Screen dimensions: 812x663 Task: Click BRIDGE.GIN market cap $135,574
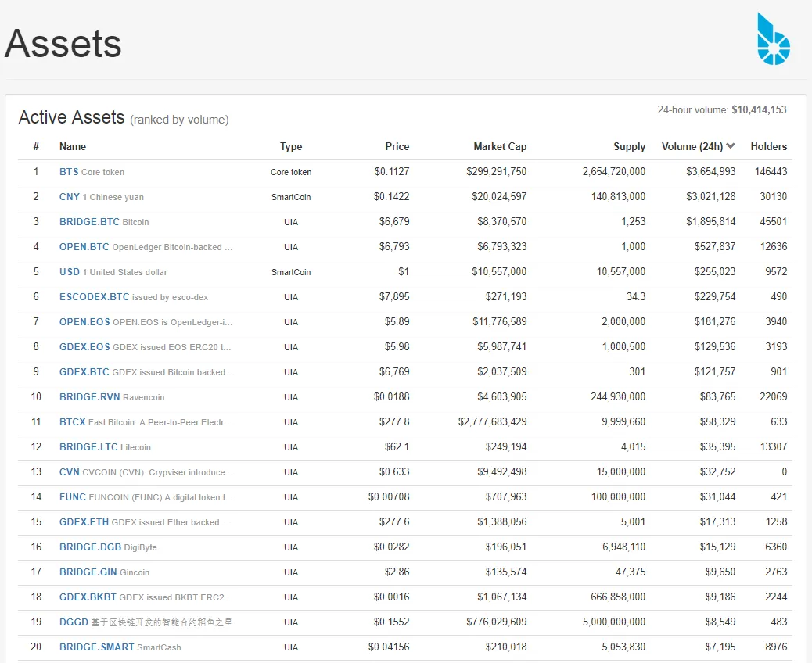coord(506,572)
